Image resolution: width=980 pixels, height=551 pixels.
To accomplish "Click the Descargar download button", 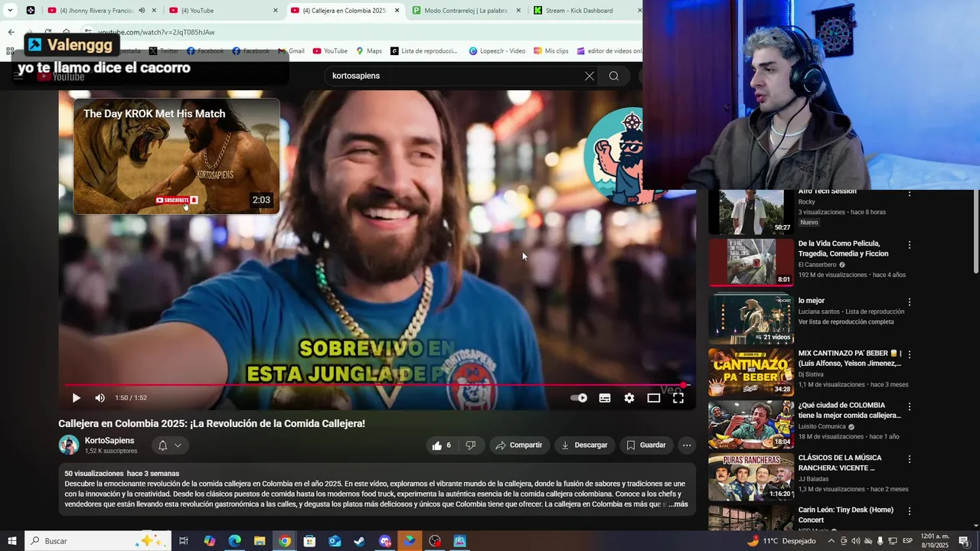I will (584, 445).
